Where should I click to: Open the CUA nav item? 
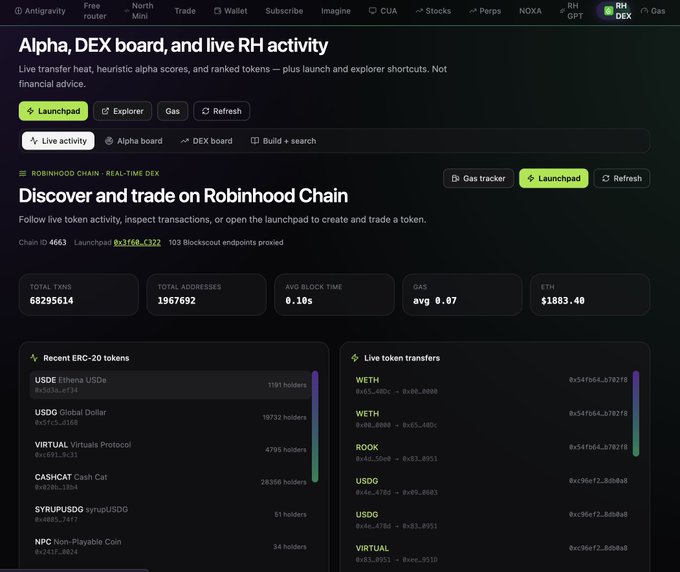point(383,11)
